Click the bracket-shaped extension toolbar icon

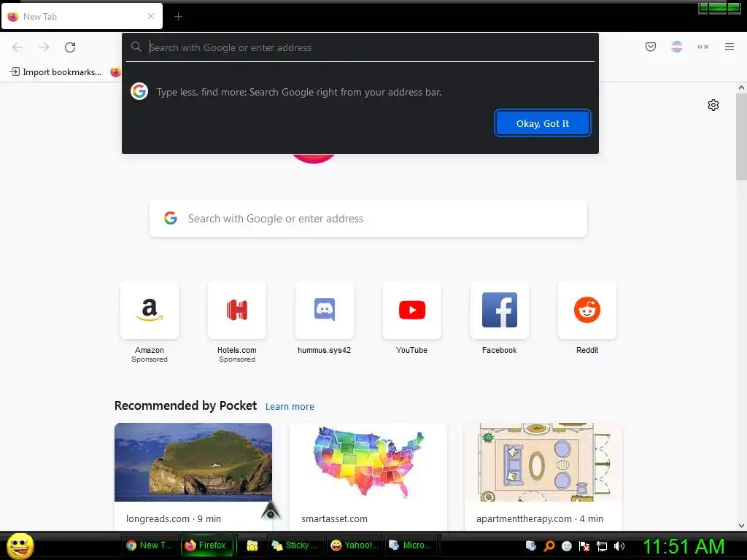click(703, 47)
